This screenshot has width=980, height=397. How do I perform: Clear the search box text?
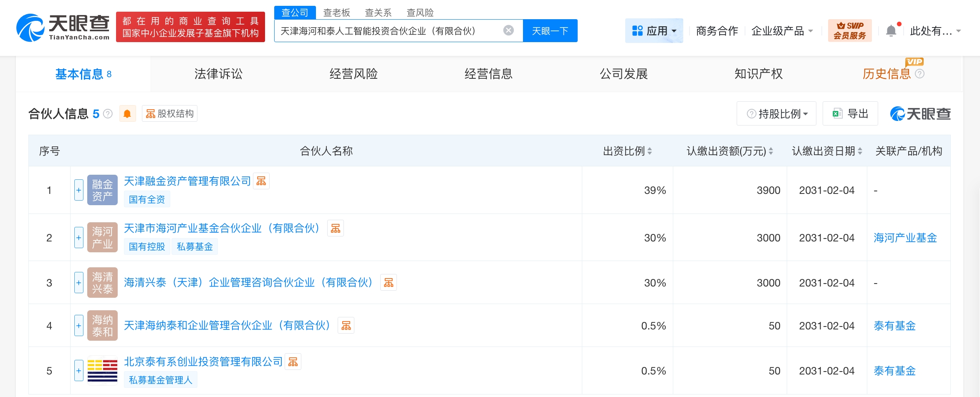508,30
